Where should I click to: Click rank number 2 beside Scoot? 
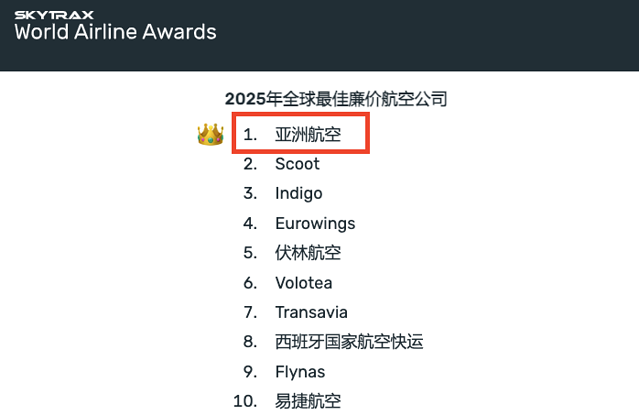(250, 164)
